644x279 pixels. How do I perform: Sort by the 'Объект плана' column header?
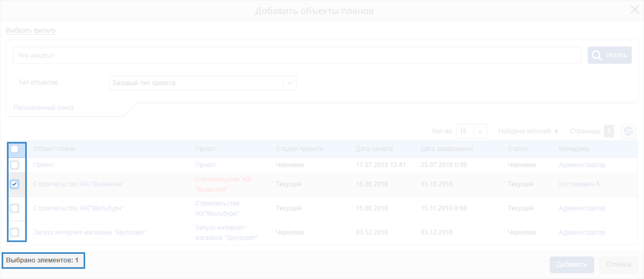tap(54, 149)
